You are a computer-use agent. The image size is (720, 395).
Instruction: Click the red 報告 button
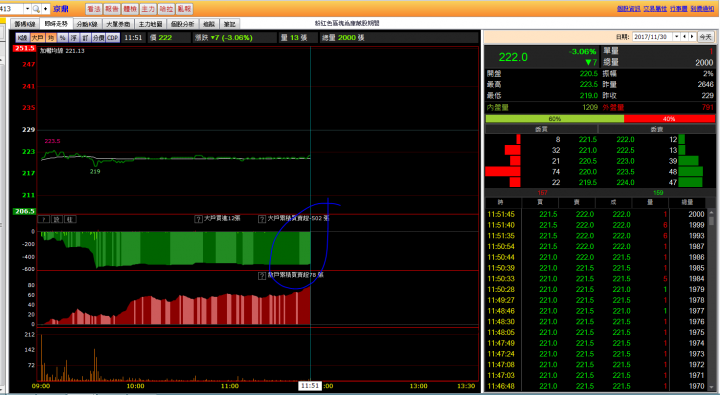click(x=112, y=9)
